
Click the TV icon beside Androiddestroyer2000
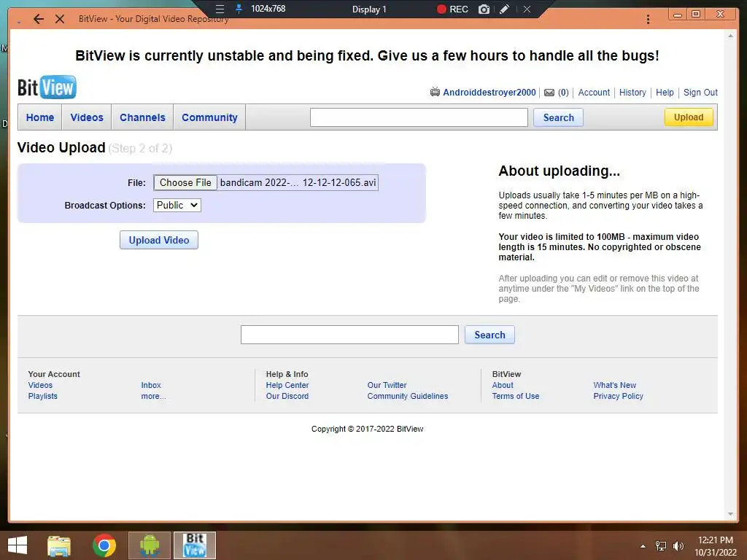point(435,92)
